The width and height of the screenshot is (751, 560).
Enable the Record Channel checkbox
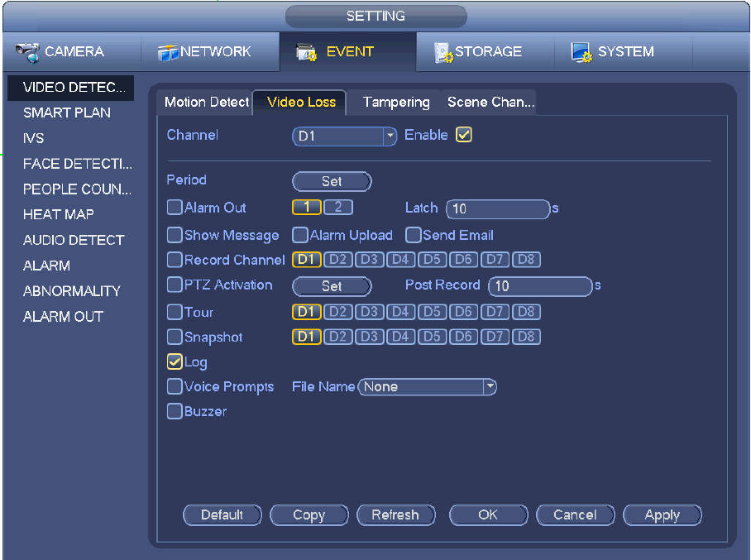(175, 260)
